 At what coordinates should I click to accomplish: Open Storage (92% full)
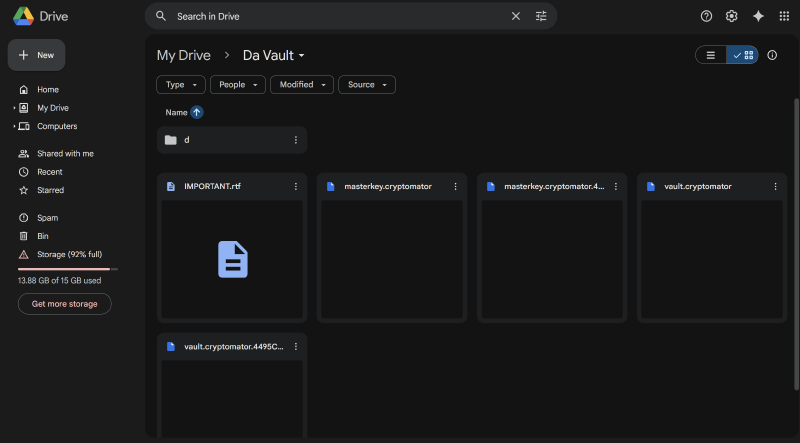click(69, 255)
